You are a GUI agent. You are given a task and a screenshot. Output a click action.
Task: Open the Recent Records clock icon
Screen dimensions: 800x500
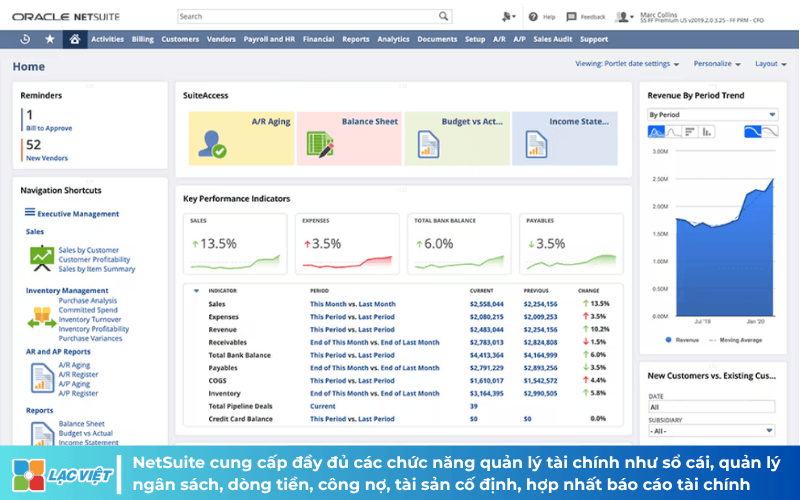coord(24,39)
